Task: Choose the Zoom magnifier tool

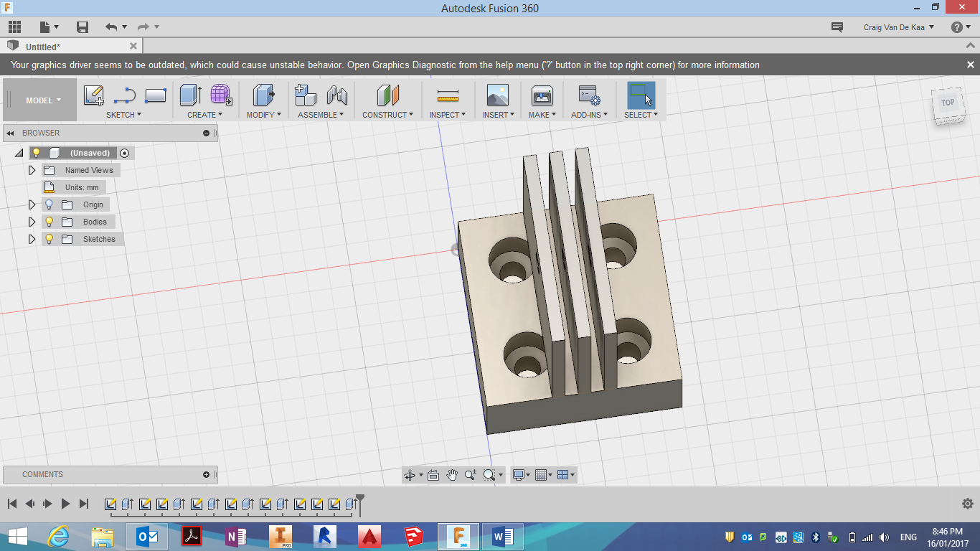Action: point(471,475)
